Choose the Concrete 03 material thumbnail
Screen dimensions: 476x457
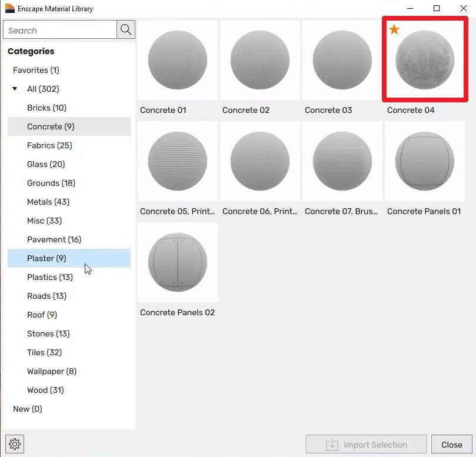pyautogui.click(x=342, y=60)
